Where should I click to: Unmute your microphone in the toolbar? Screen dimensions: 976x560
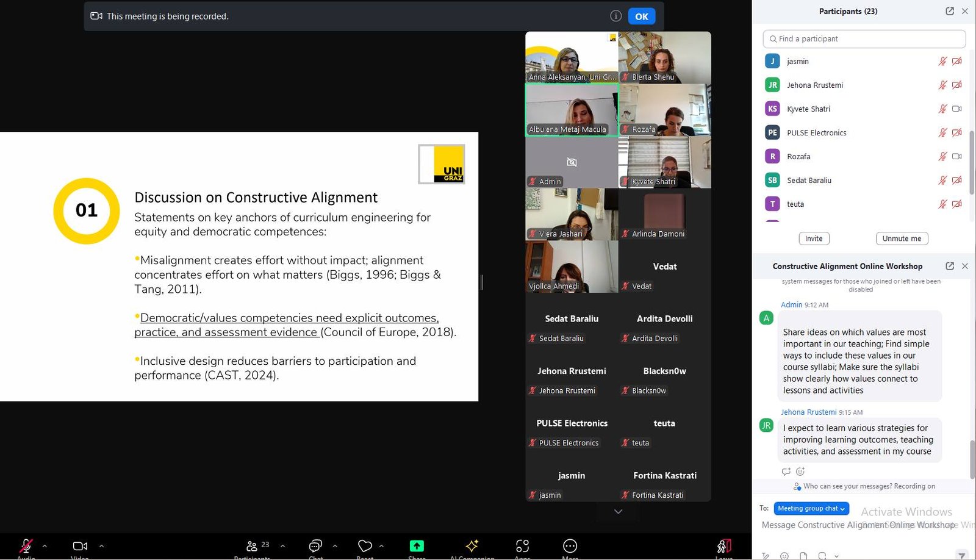26,546
